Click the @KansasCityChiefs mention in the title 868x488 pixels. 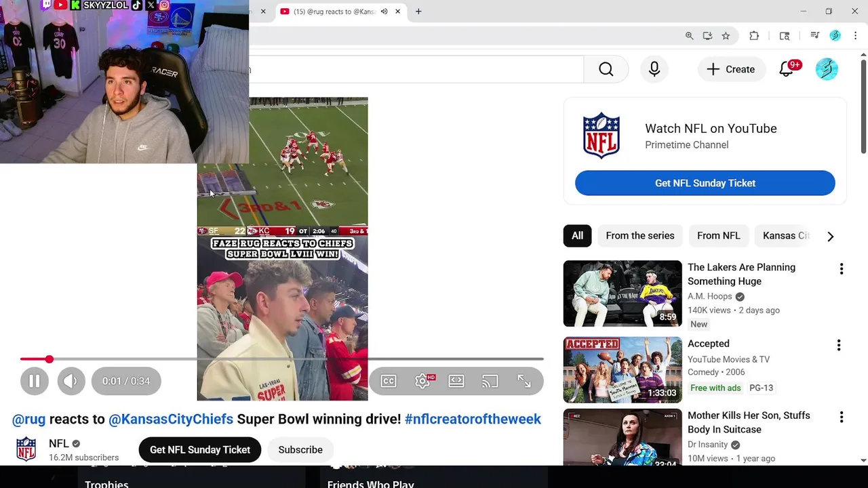[x=171, y=420]
